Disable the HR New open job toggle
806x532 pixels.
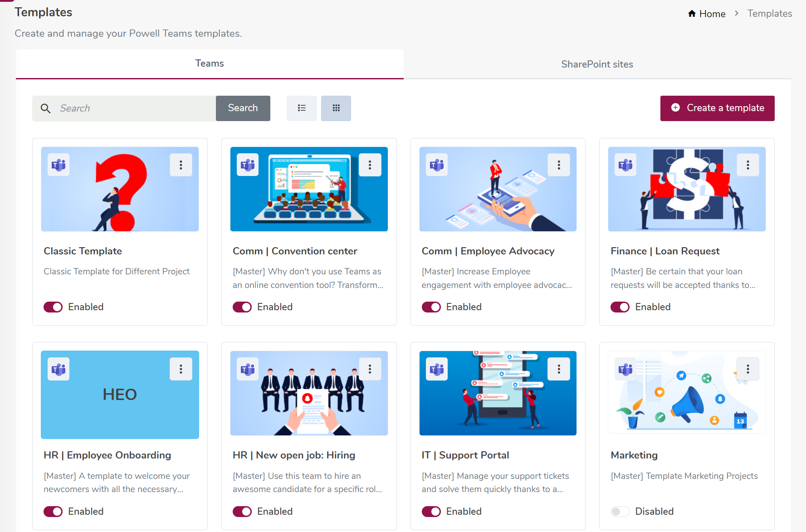(x=242, y=512)
